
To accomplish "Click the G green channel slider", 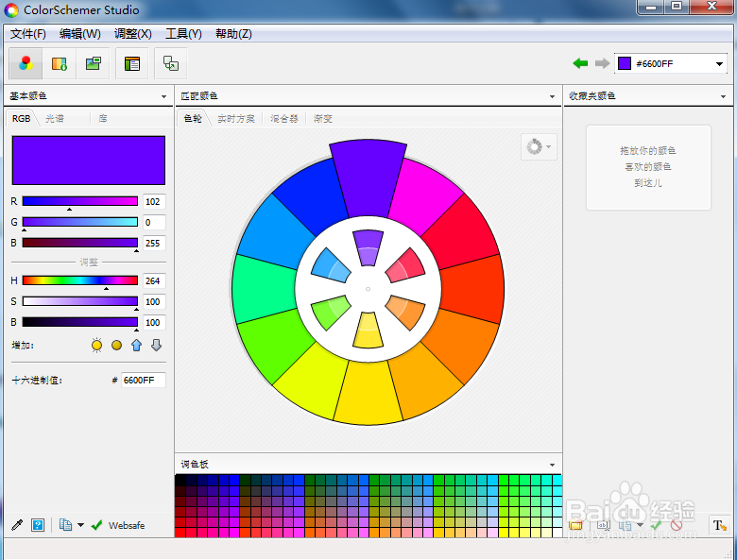I will (x=80, y=222).
